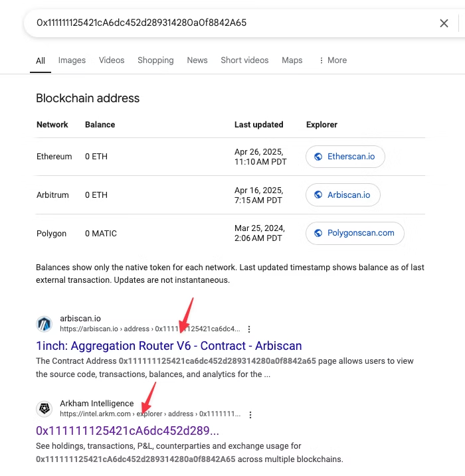Select the Polygon network cell
The height and width of the screenshot is (476, 465).
click(51, 234)
